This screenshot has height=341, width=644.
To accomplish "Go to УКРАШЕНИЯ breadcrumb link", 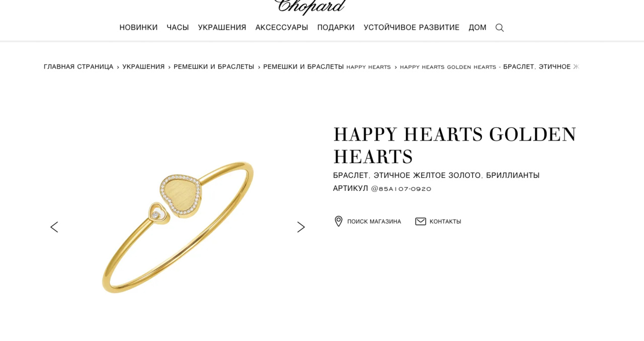I will (143, 66).
